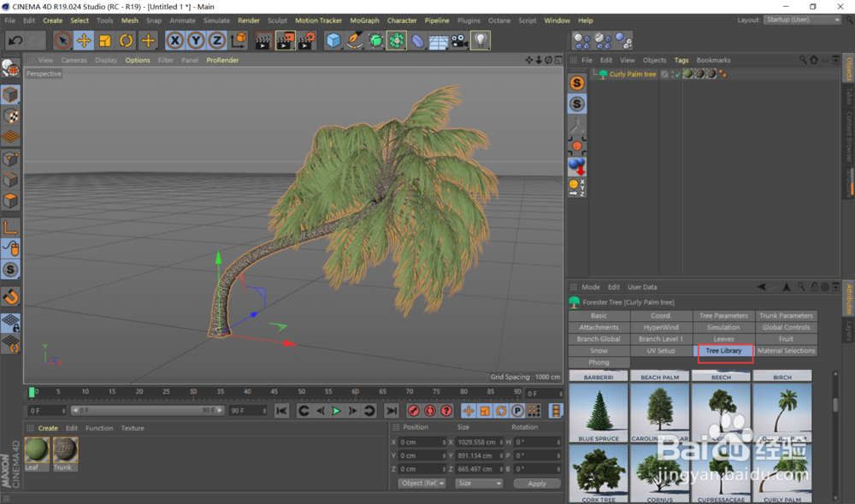Image resolution: width=855 pixels, height=504 pixels.
Task: Toggle X-axis lock button
Action: (x=175, y=40)
